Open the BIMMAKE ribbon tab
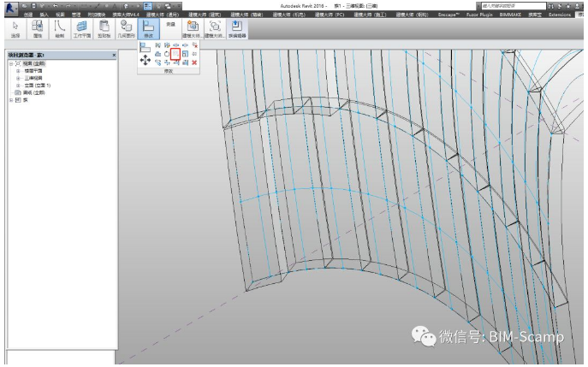The image size is (588, 367). coord(512,15)
